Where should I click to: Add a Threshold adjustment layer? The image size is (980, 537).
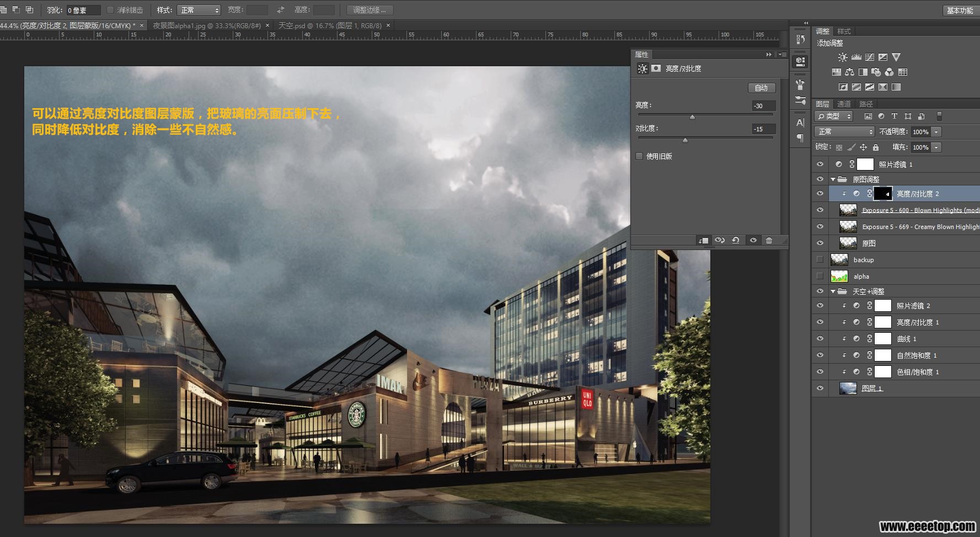tap(870, 87)
